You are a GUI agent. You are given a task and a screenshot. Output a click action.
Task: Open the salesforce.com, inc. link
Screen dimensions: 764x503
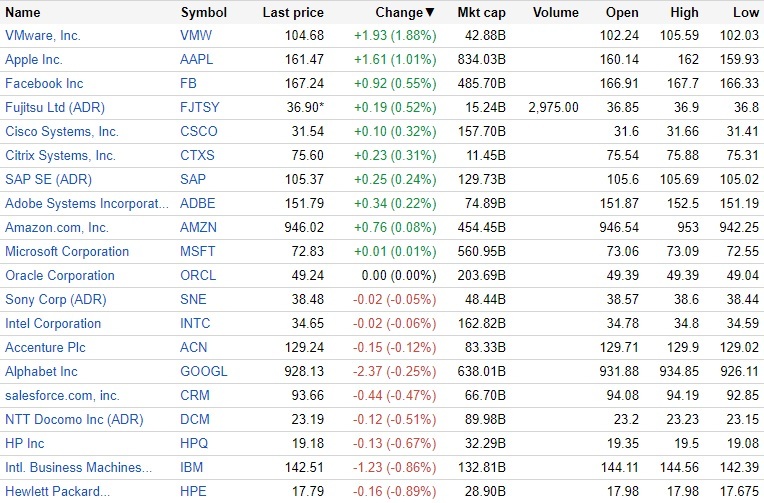tap(62, 396)
